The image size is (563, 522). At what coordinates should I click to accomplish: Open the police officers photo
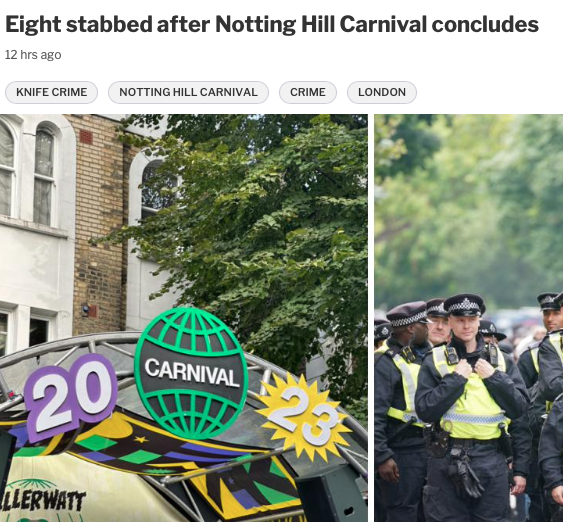coord(469,318)
